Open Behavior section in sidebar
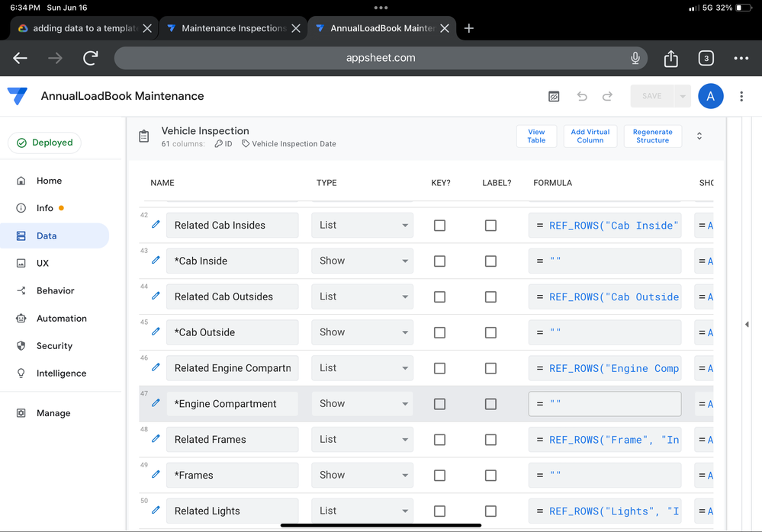Viewport: 762px width, 532px height. tap(56, 290)
